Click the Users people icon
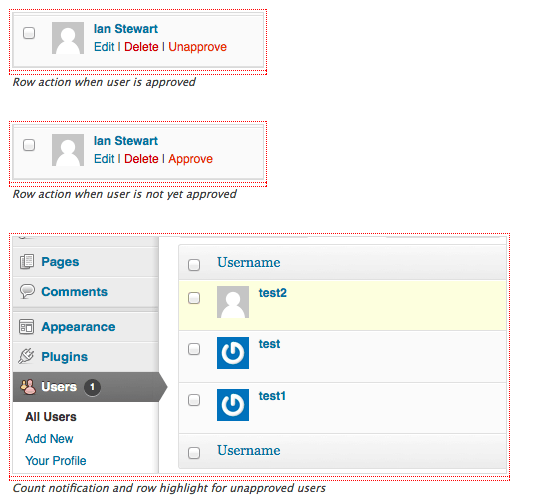The width and height of the screenshot is (537, 499). (x=28, y=387)
